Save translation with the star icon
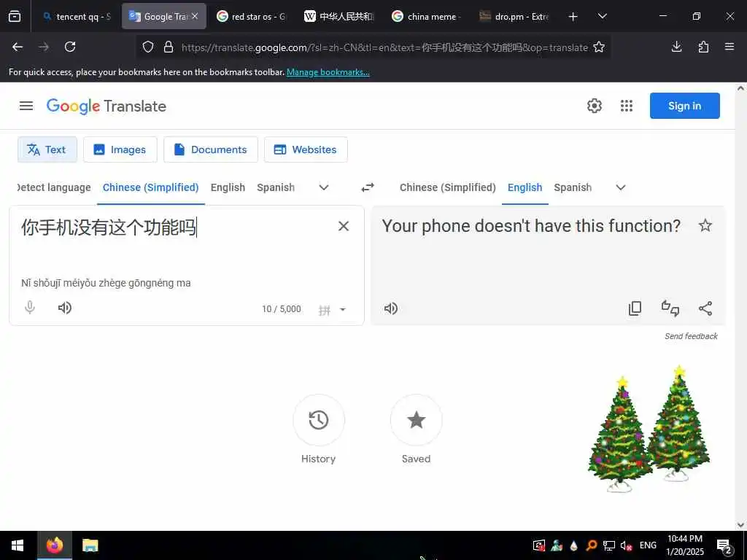Image resolution: width=747 pixels, height=560 pixels. click(705, 226)
